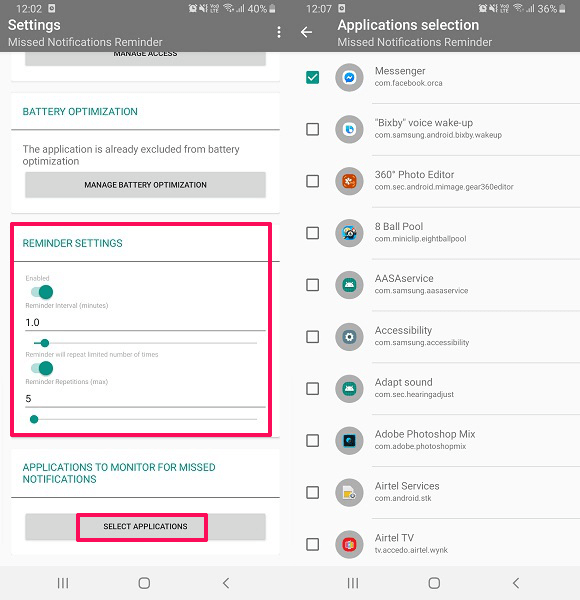Check the Adapt sound checkbox
Viewport: 580px width, 600px height.
tap(313, 389)
